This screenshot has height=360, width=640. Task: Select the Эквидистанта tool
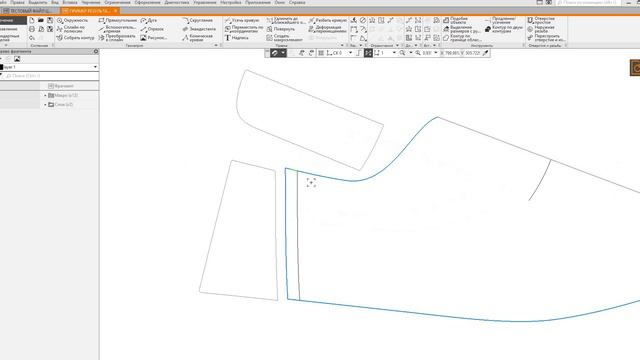click(x=199, y=29)
